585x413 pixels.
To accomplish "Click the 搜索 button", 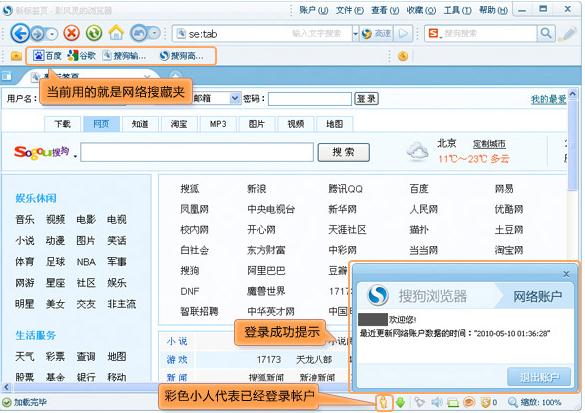I will pyautogui.click(x=344, y=152).
